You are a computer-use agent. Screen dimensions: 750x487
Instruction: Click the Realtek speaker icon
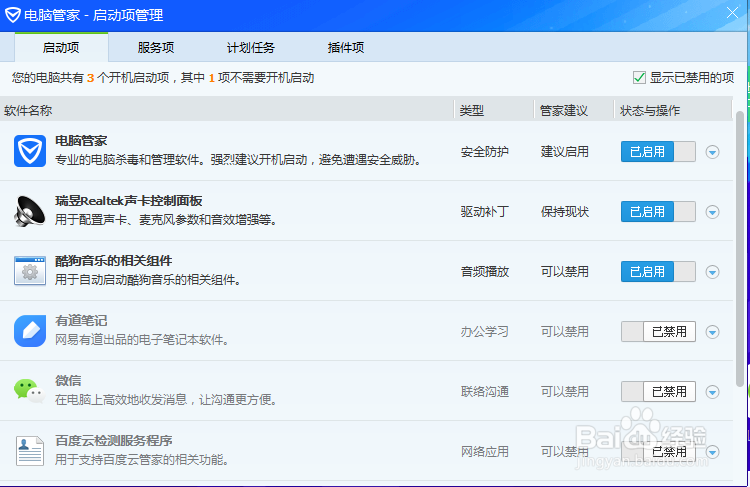[30, 211]
